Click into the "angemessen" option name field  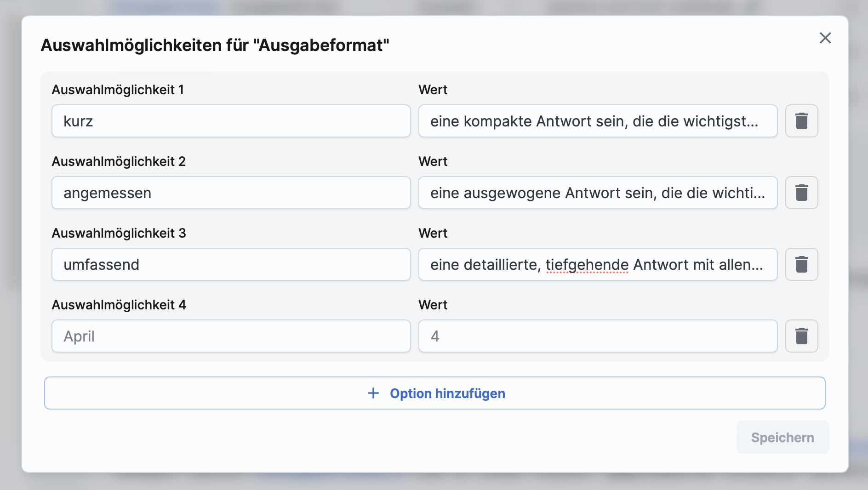pyautogui.click(x=230, y=193)
